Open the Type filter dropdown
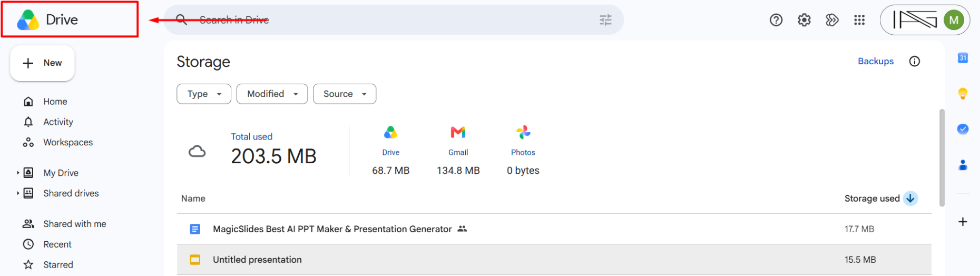 coord(204,94)
